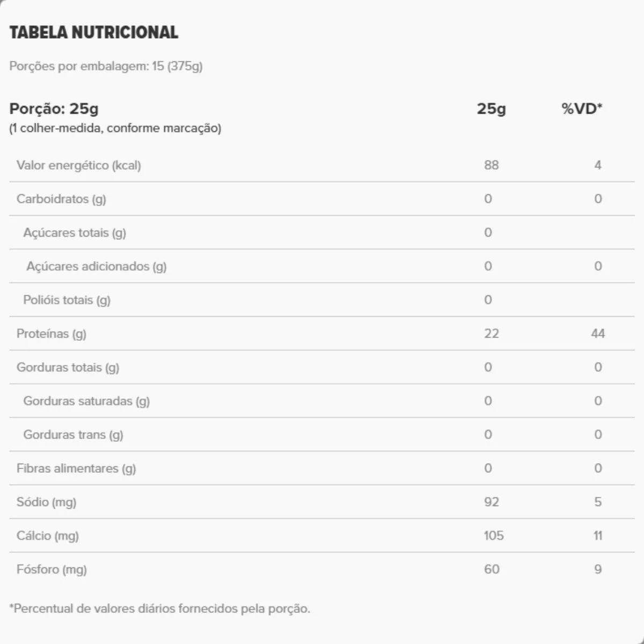The width and height of the screenshot is (644, 644).
Task: Click the "1 colher-medida, conforme marcação" note
Action: (x=115, y=128)
